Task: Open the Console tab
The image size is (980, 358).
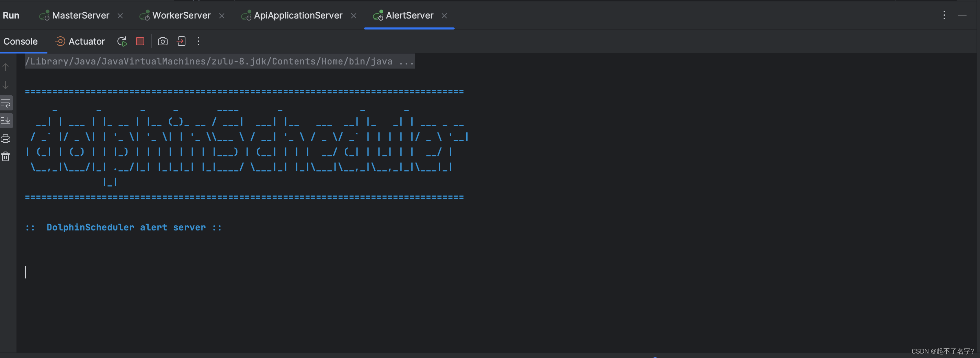Action: pyautogui.click(x=21, y=41)
